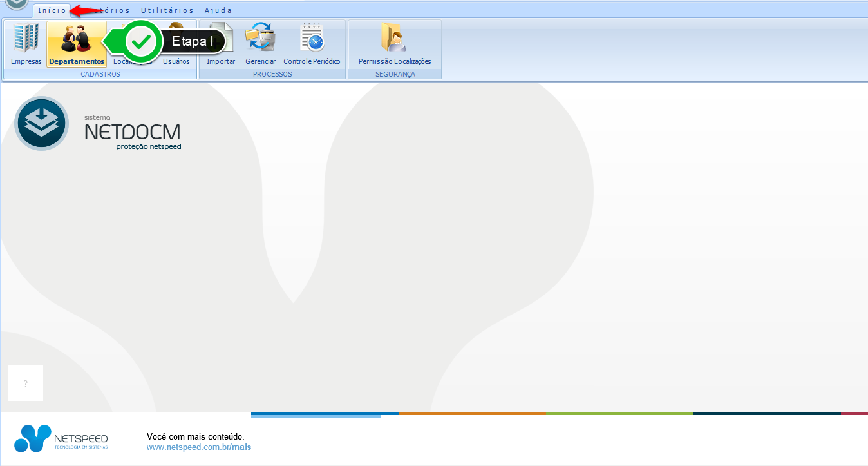
Task: Open the Usuários registration
Action: (176, 44)
